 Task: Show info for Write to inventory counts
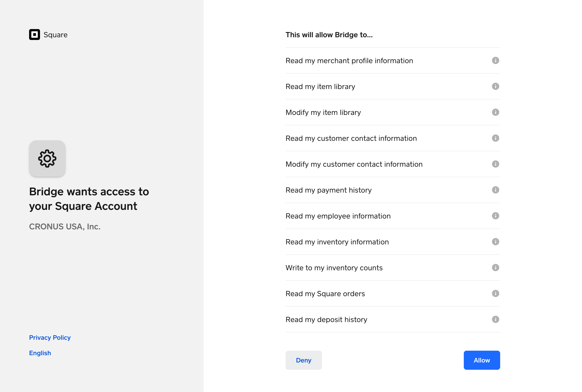pyautogui.click(x=495, y=268)
